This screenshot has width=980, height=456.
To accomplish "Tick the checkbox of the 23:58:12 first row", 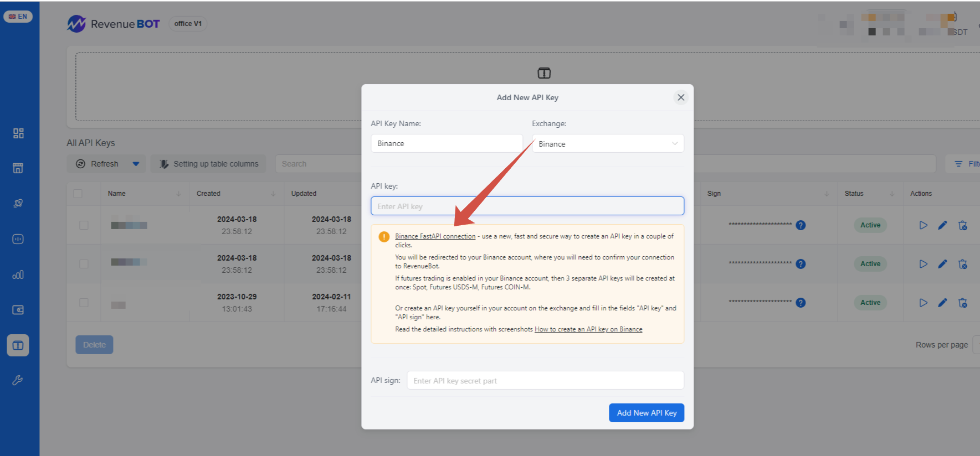I will pyautogui.click(x=84, y=225).
